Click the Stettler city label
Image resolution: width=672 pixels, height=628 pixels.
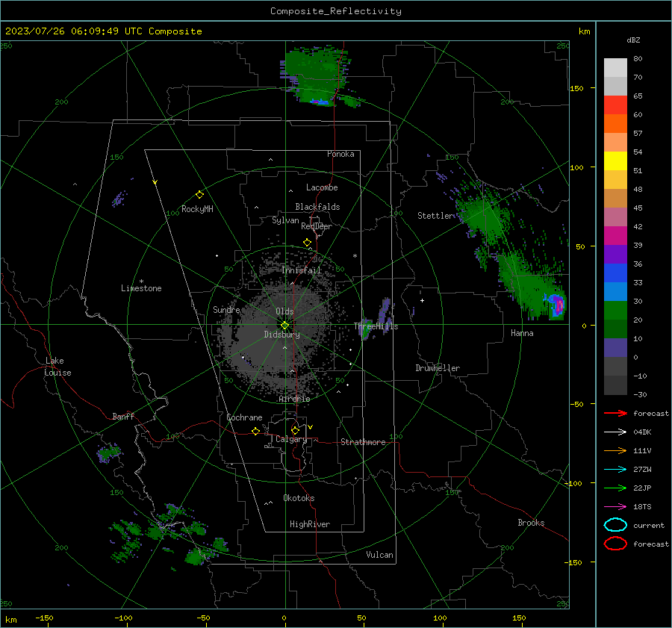[x=435, y=216]
